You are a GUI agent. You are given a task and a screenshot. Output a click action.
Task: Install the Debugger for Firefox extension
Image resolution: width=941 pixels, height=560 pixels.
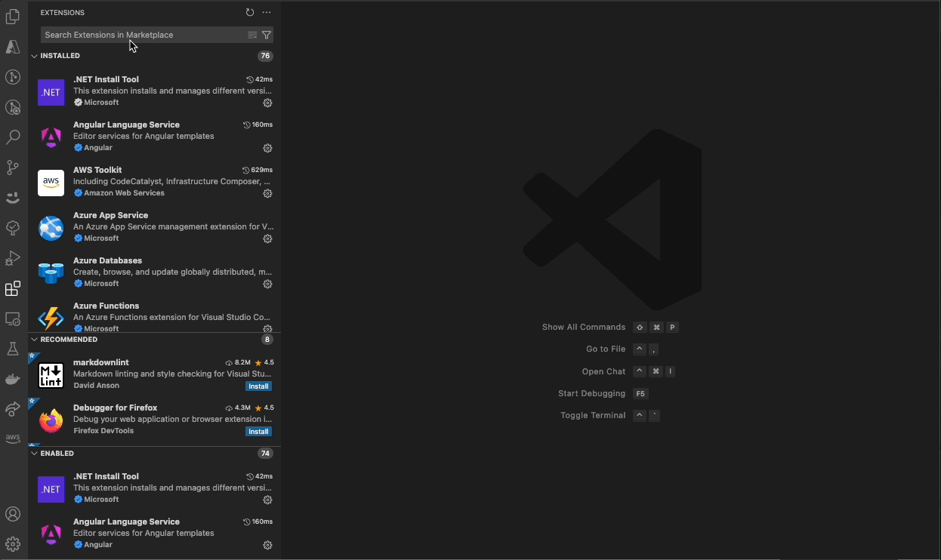[x=258, y=431]
